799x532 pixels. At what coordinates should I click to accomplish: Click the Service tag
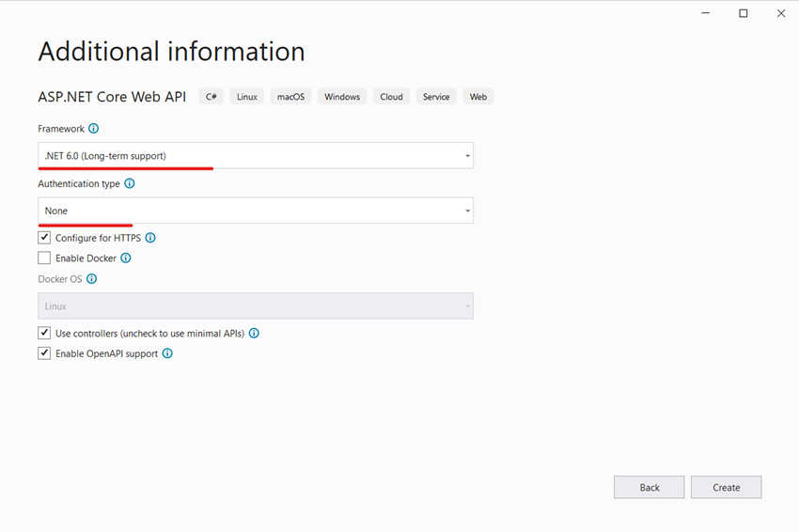pos(436,96)
